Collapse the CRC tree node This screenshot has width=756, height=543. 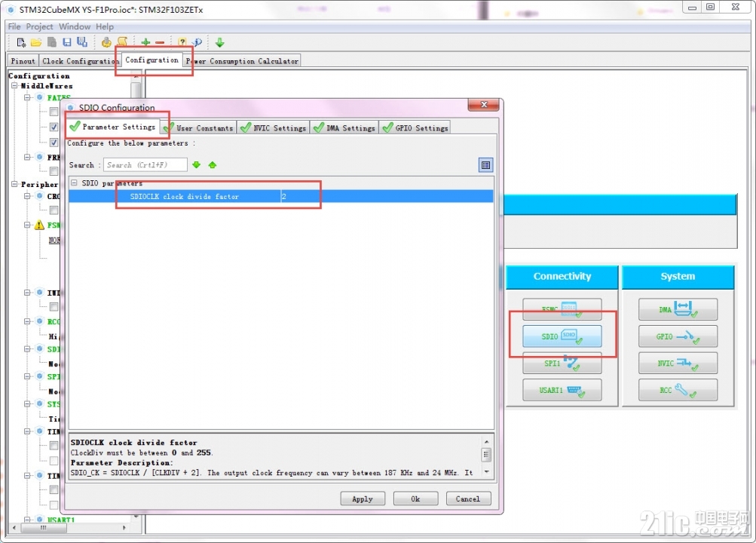coord(27,196)
